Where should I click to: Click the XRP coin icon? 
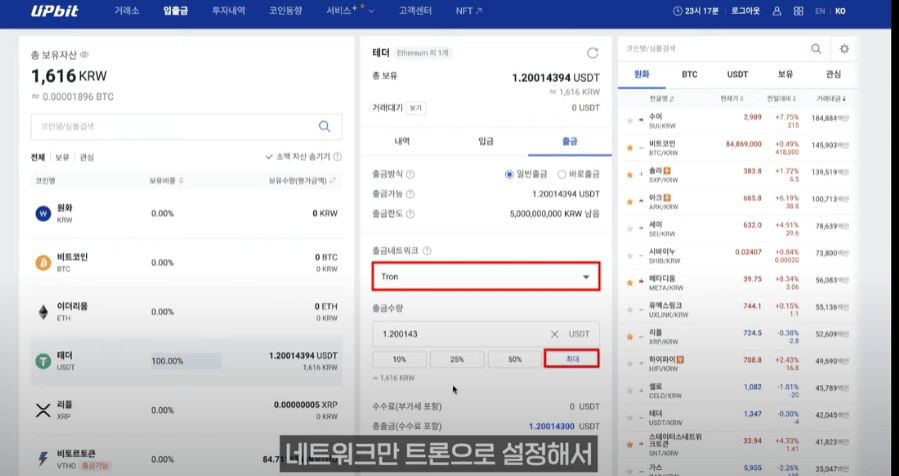click(43, 411)
